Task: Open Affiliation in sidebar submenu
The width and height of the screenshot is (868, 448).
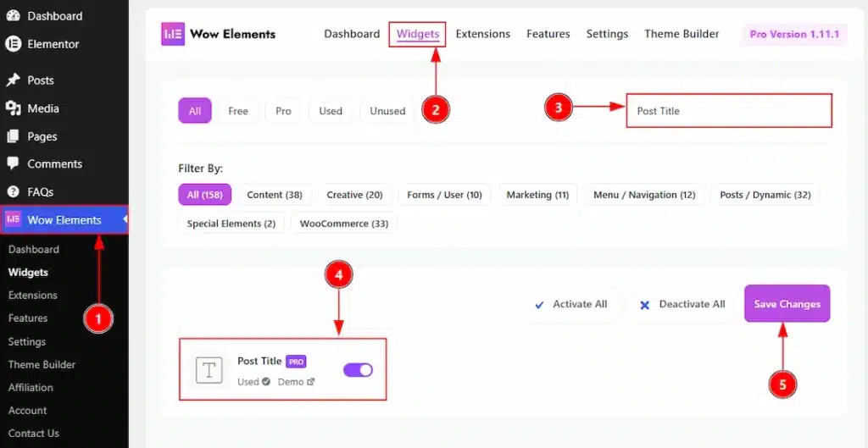Action: click(31, 387)
